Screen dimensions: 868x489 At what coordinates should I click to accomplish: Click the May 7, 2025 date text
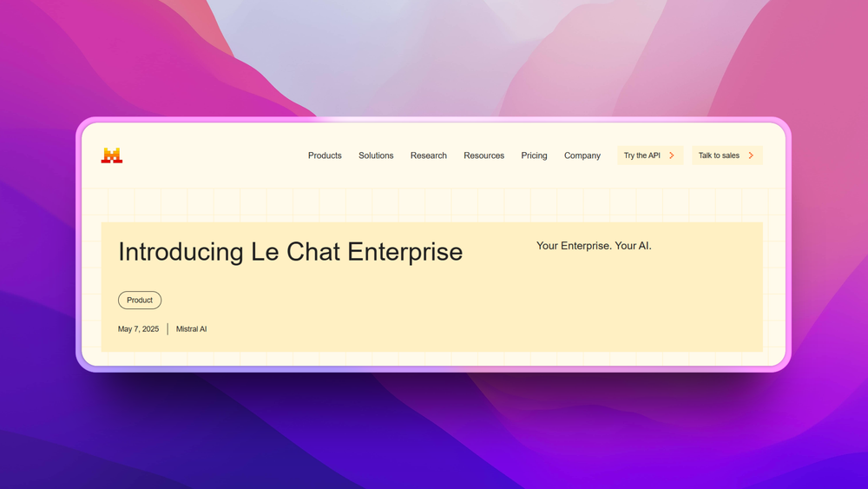pyautogui.click(x=138, y=329)
